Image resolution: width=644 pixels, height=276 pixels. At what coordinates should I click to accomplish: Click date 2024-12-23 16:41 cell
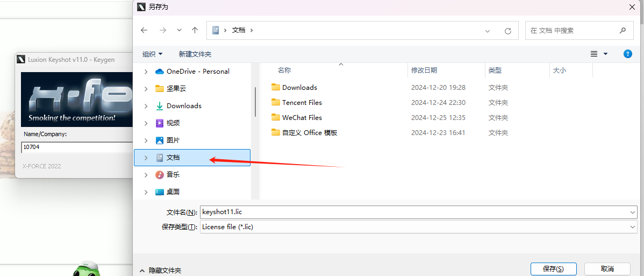pos(438,133)
